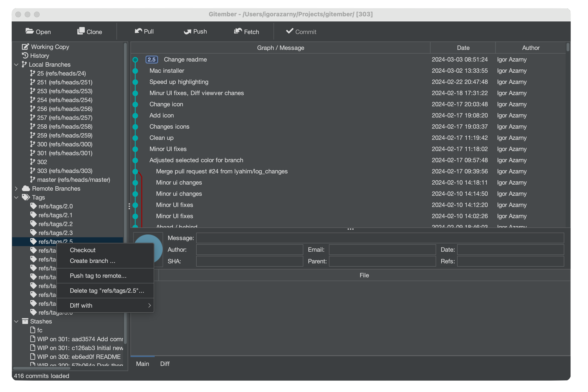The image size is (588, 392).
Task: Expand the Remote Branches node
Action: tap(17, 189)
